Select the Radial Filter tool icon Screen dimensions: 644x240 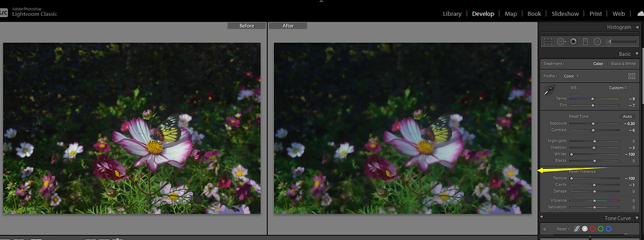597,41
